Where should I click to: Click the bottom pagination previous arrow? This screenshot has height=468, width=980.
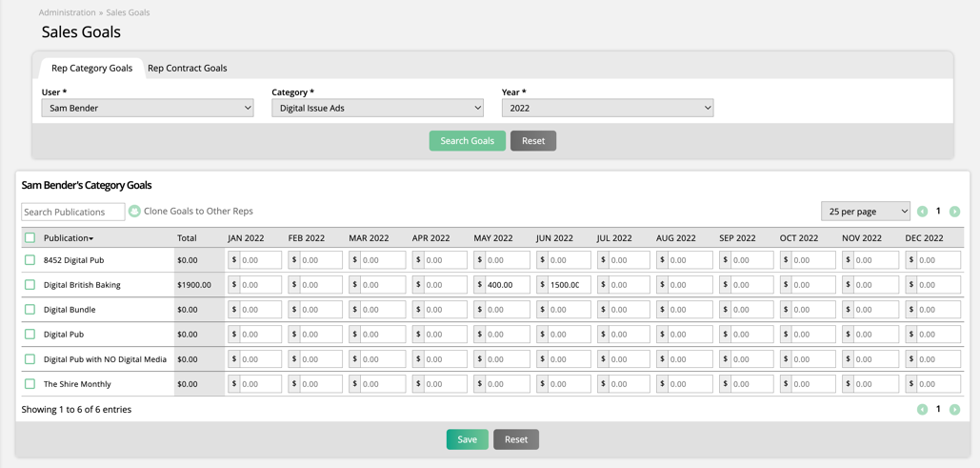[x=922, y=410]
